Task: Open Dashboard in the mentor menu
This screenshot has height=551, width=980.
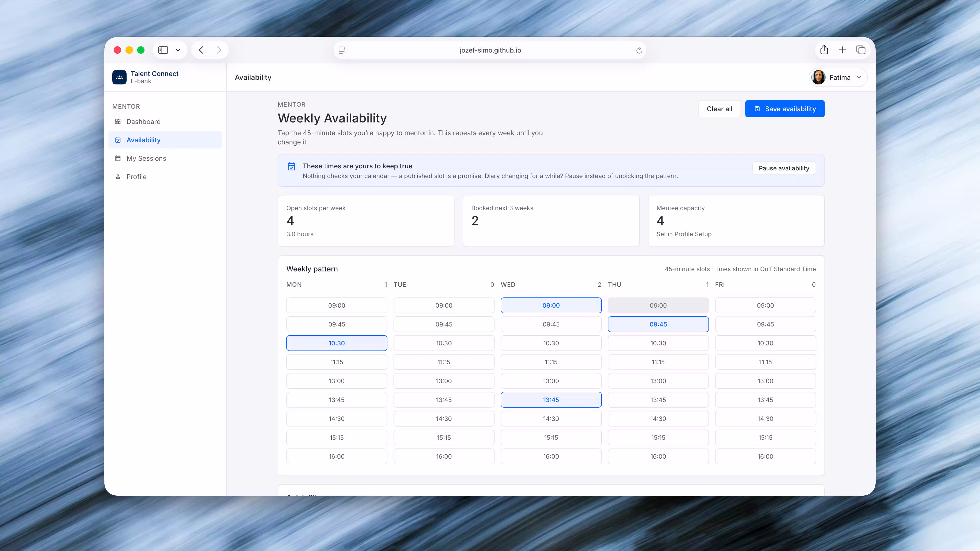Action: [x=165, y=122]
